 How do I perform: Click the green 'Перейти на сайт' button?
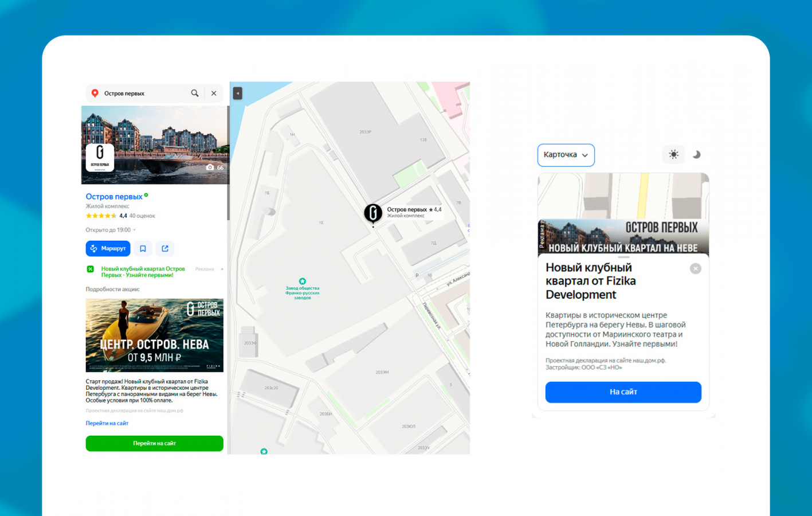155,443
